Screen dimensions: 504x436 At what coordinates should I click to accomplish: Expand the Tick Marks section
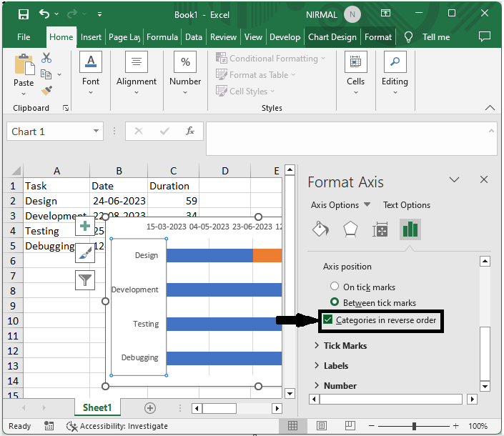[345, 346]
